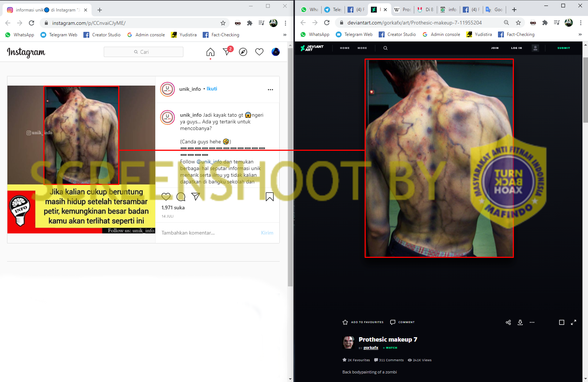Open DeviantArt artwork more options dots

(532, 322)
